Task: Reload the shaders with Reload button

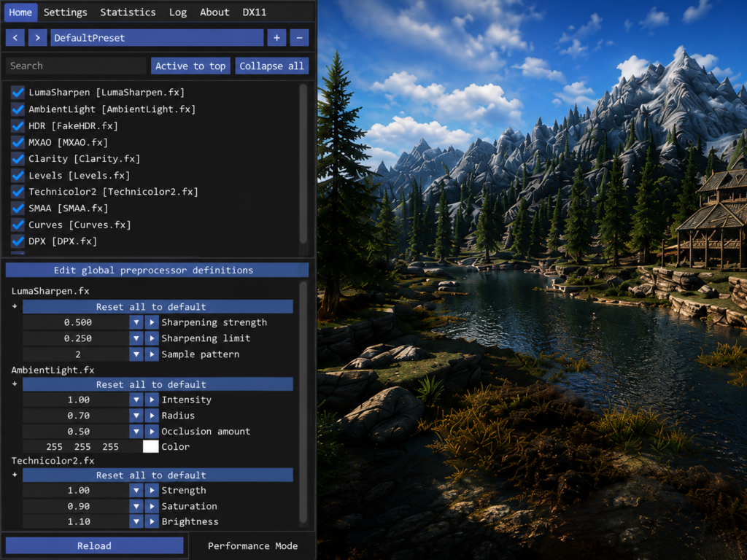Action: 94,545
